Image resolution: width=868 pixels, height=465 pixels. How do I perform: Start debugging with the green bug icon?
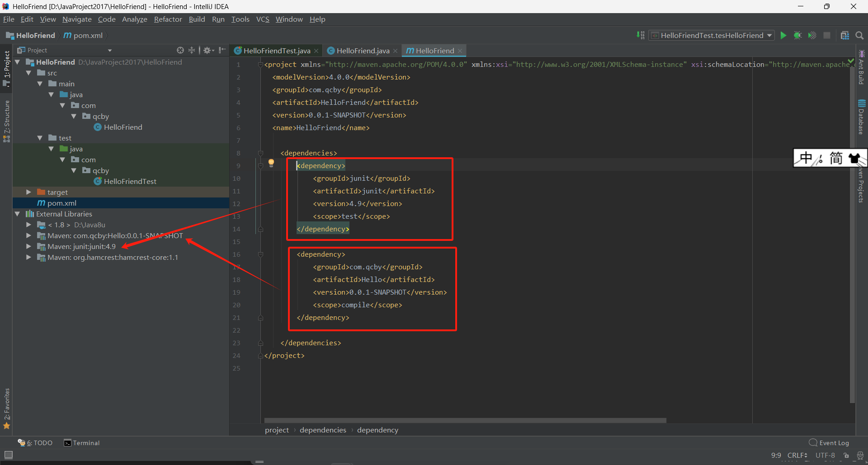tap(797, 35)
